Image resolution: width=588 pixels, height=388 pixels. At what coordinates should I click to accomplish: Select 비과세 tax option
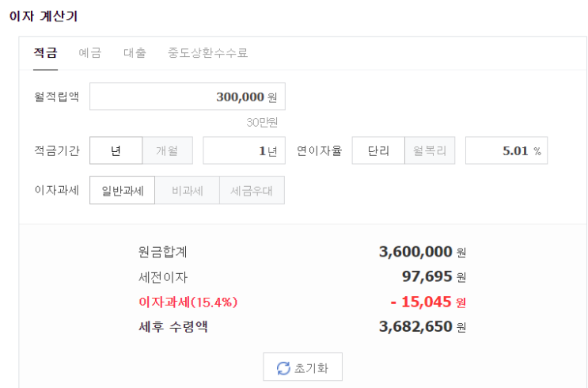pyautogui.click(x=187, y=190)
